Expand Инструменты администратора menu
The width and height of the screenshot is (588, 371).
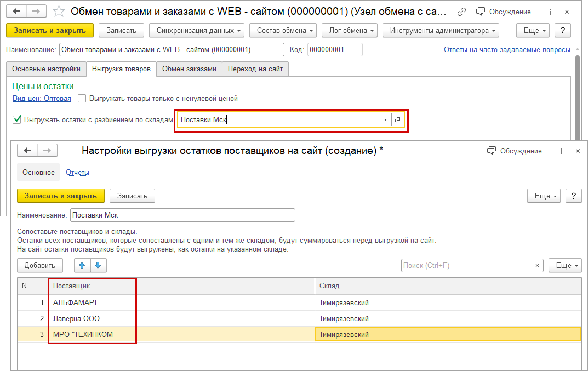click(x=441, y=30)
